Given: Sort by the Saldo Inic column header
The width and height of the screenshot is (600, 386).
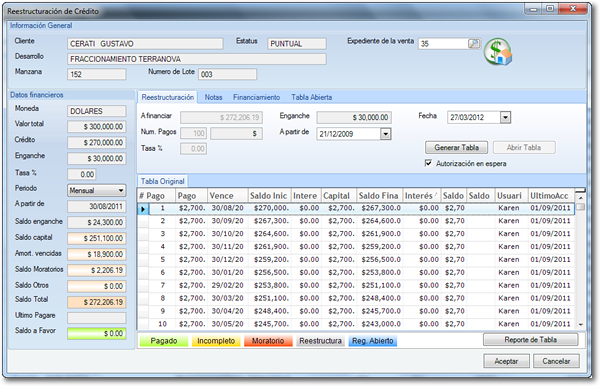Looking at the screenshot, I should click(269, 196).
